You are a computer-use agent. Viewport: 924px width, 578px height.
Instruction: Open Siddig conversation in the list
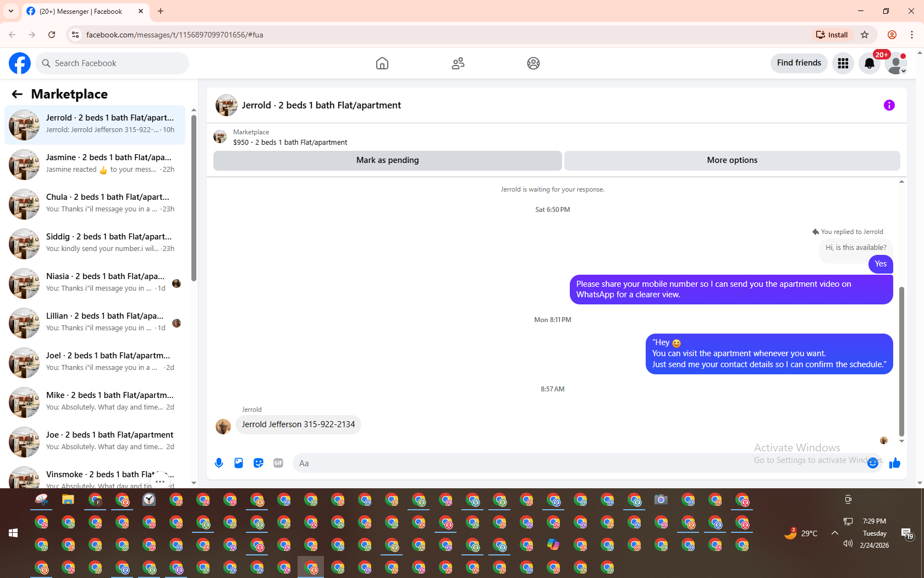(95, 244)
